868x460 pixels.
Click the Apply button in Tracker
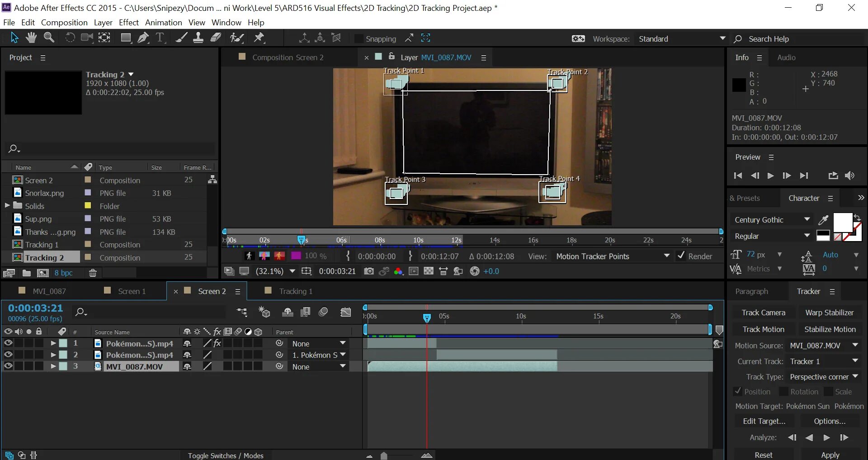tap(830, 455)
